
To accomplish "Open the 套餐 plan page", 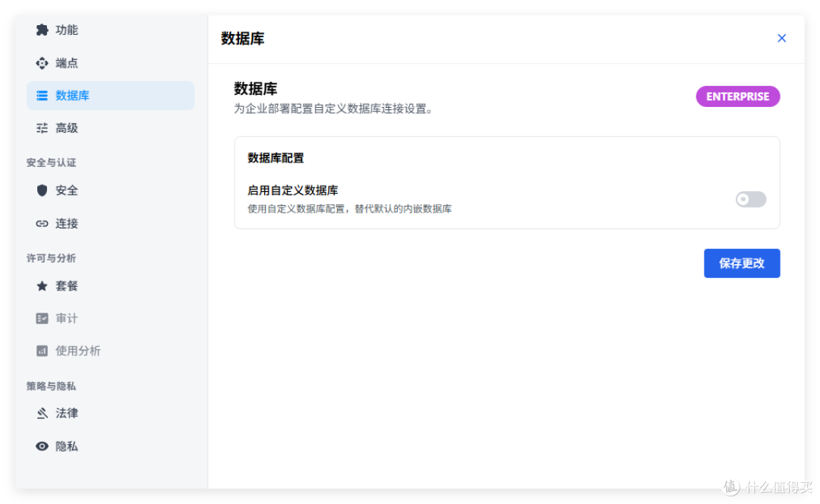I will coord(110,286).
